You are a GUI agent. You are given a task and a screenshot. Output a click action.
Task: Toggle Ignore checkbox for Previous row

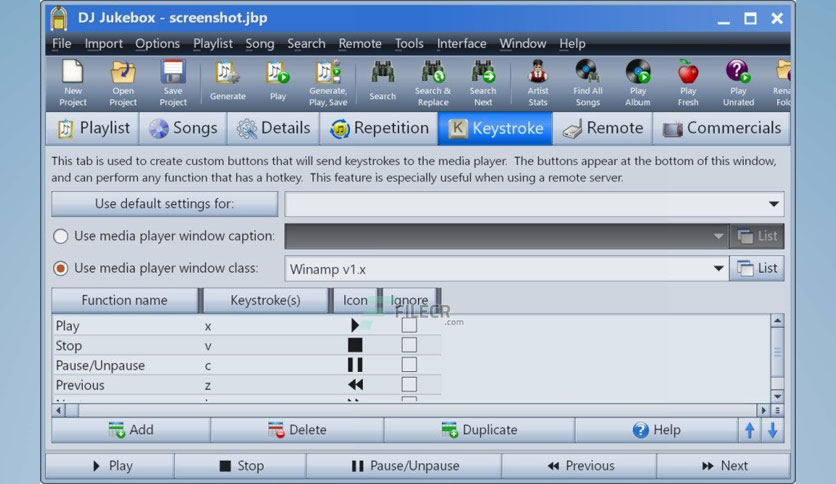click(409, 384)
